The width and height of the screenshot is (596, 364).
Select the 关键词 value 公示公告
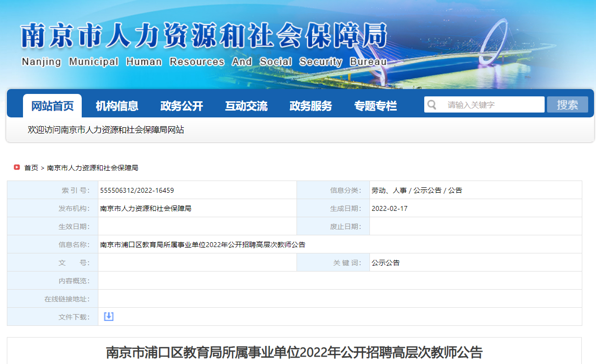(x=386, y=263)
